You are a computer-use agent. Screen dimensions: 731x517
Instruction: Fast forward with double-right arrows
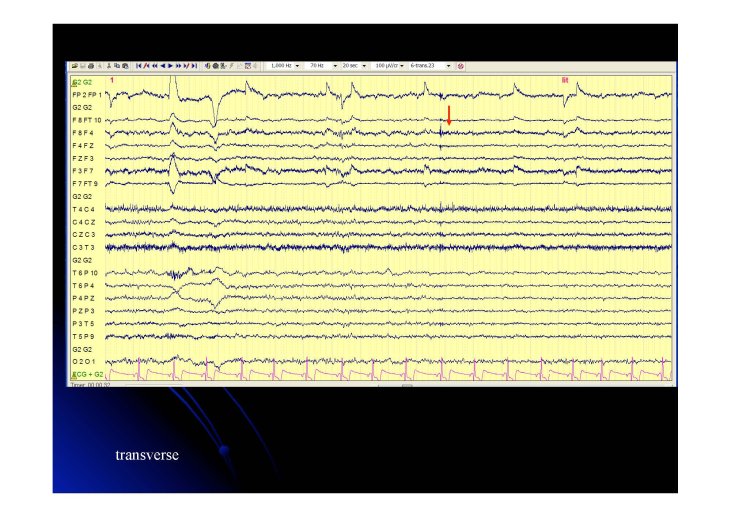179,66
